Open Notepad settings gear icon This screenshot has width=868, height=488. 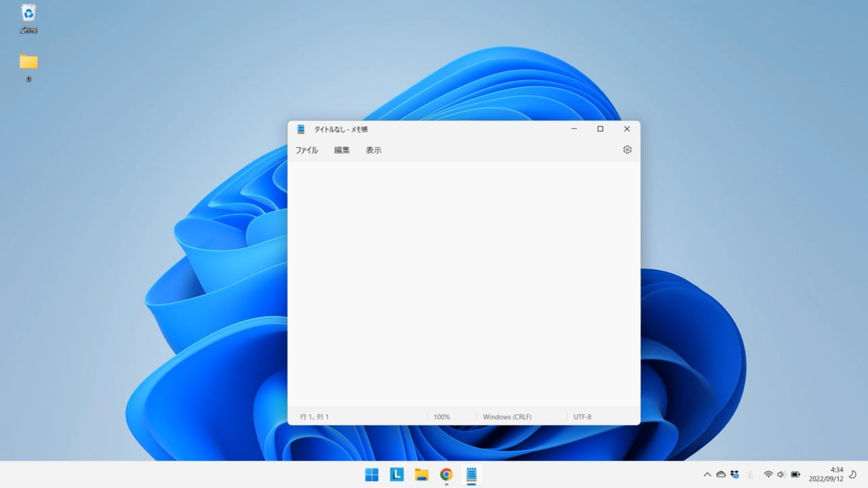627,150
